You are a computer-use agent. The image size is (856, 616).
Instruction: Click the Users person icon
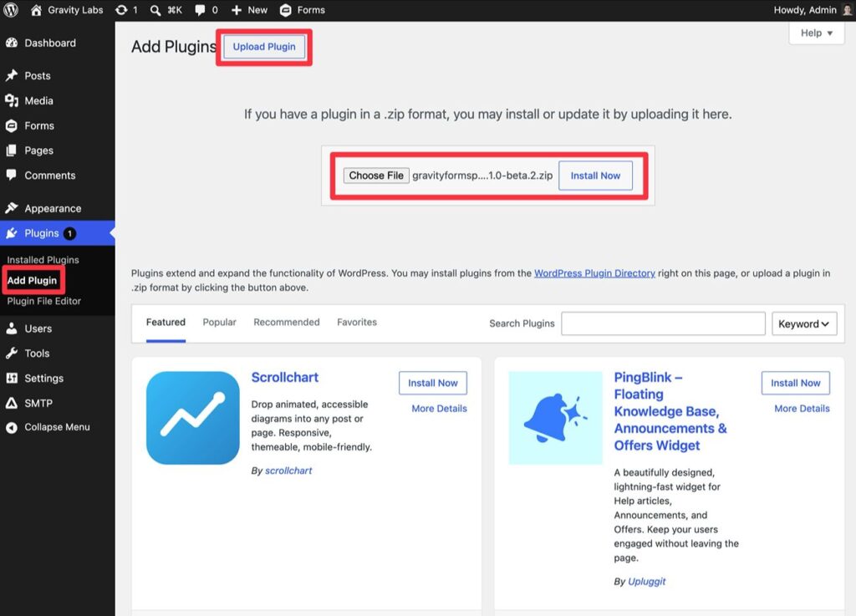pos(12,328)
